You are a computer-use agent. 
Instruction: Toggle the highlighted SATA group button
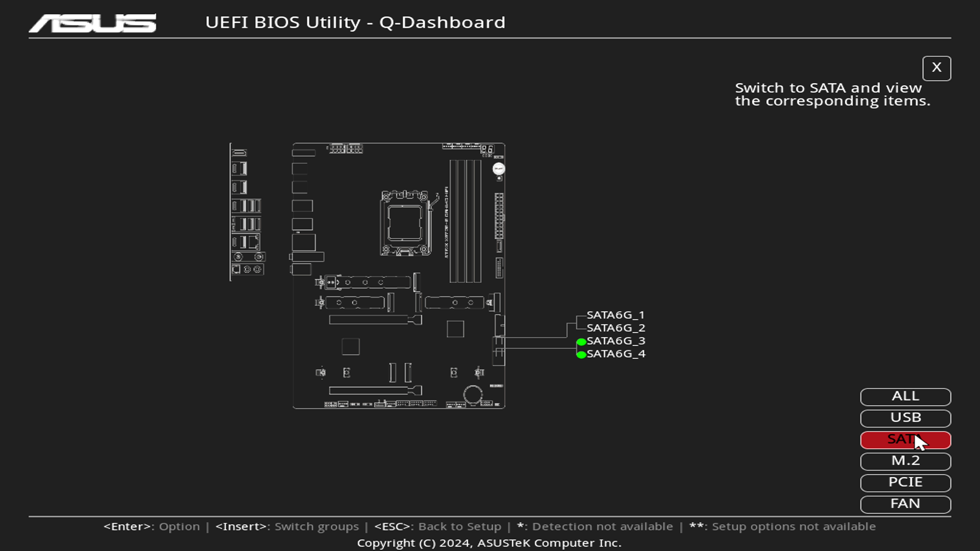(905, 439)
